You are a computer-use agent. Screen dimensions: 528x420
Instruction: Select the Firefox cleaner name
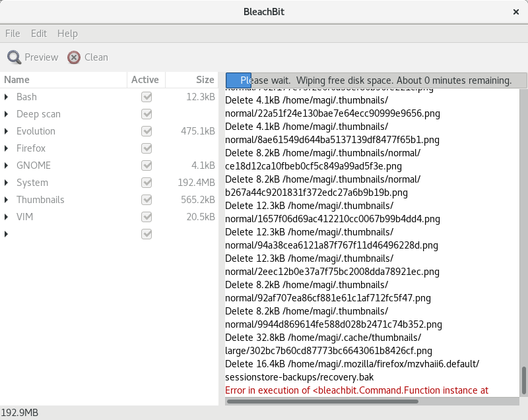(31, 148)
